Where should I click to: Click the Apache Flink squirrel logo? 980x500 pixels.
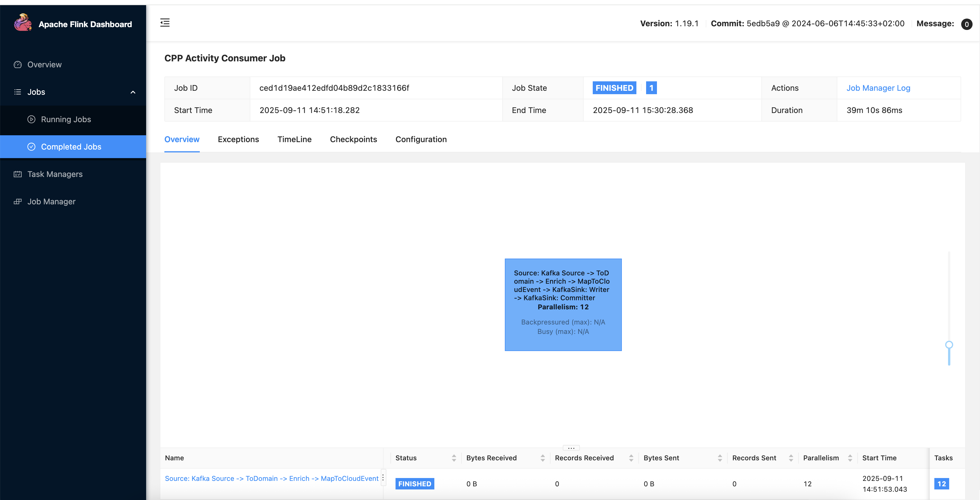tap(23, 23)
